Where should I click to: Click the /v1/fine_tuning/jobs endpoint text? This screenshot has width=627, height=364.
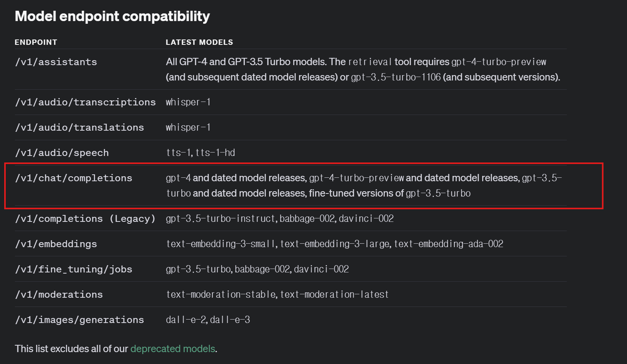coord(74,269)
